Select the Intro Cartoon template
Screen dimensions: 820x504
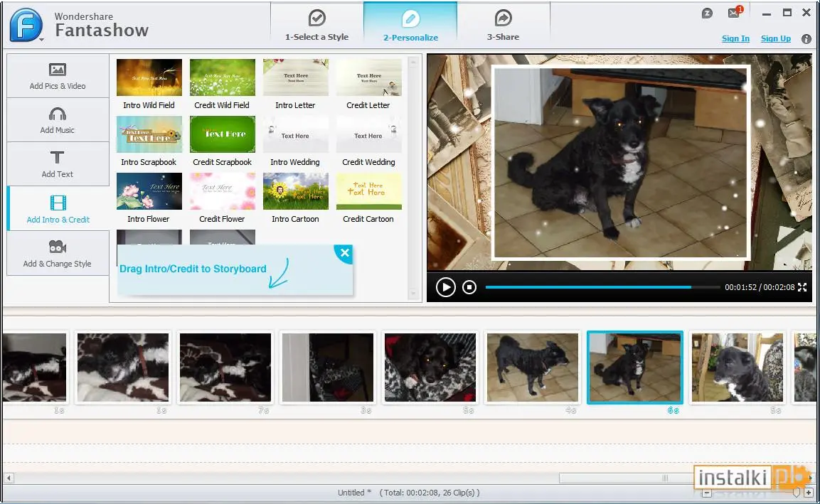[x=295, y=198]
